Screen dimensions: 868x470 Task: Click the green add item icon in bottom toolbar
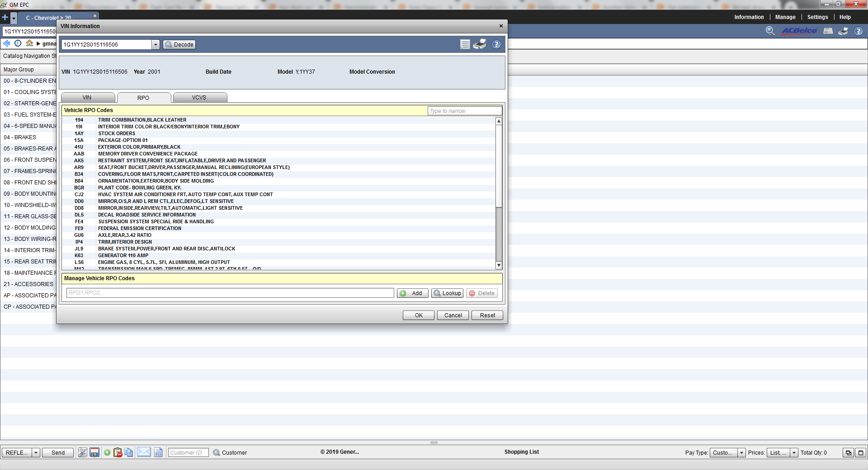point(107,452)
